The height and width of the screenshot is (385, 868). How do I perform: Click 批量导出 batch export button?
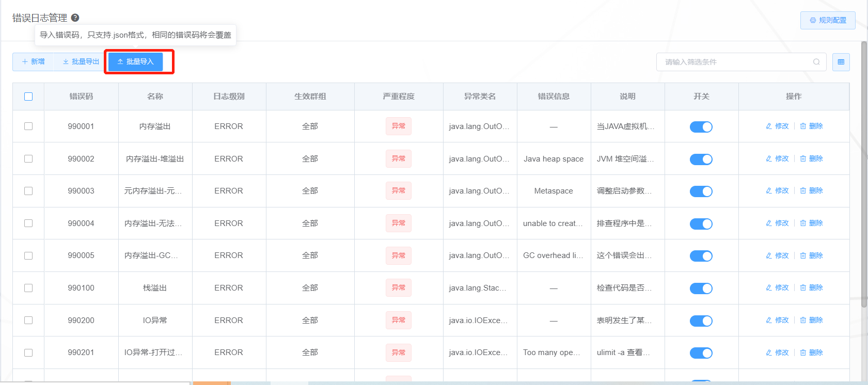click(81, 61)
